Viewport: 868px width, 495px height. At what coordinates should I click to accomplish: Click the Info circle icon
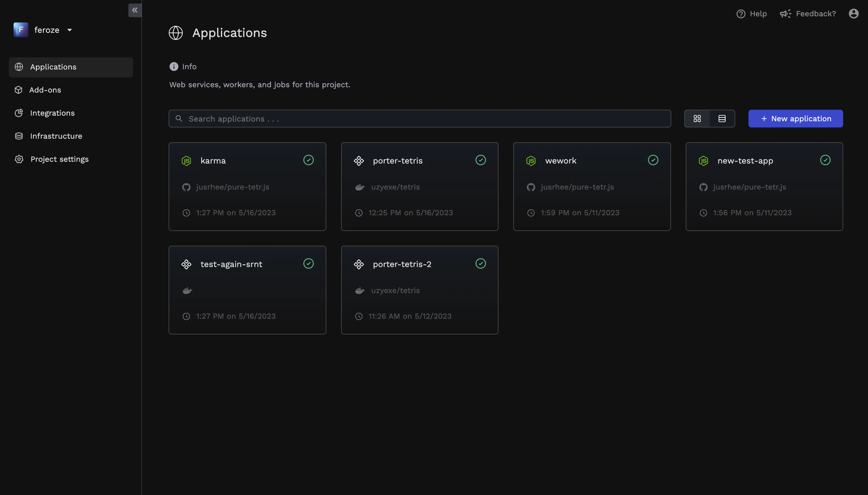tap(173, 67)
